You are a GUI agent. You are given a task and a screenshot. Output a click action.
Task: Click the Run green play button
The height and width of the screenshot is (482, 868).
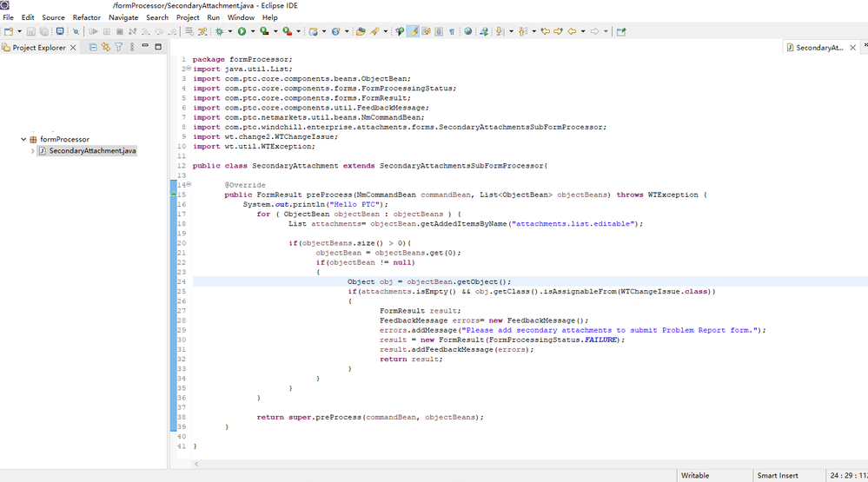242,31
